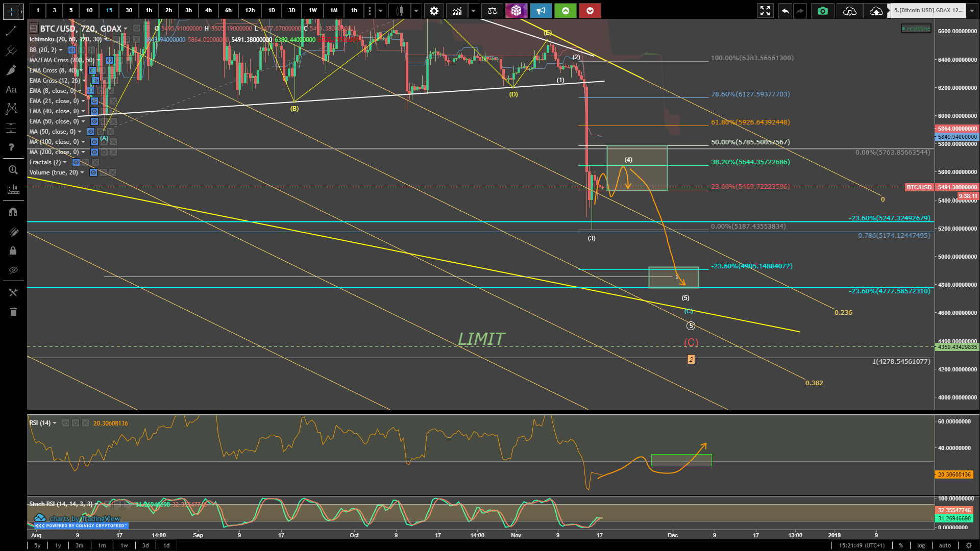The height and width of the screenshot is (551, 980).
Task: Select the trend line drawing tool
Action: tap(11, 32)
